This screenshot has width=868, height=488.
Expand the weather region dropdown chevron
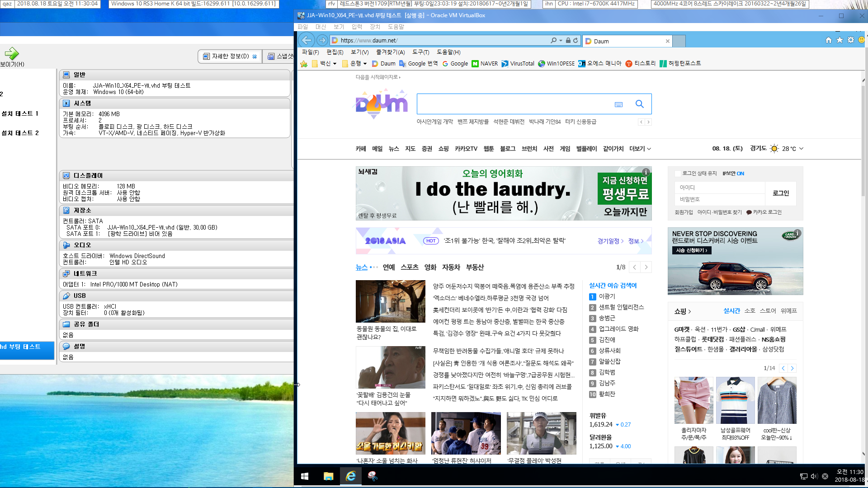(802, 149)
